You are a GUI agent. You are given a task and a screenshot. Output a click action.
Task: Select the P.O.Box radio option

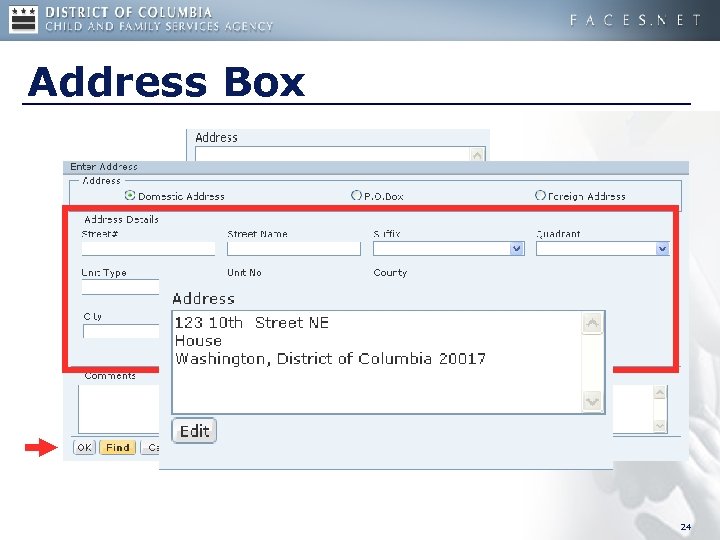pos(356,196)
